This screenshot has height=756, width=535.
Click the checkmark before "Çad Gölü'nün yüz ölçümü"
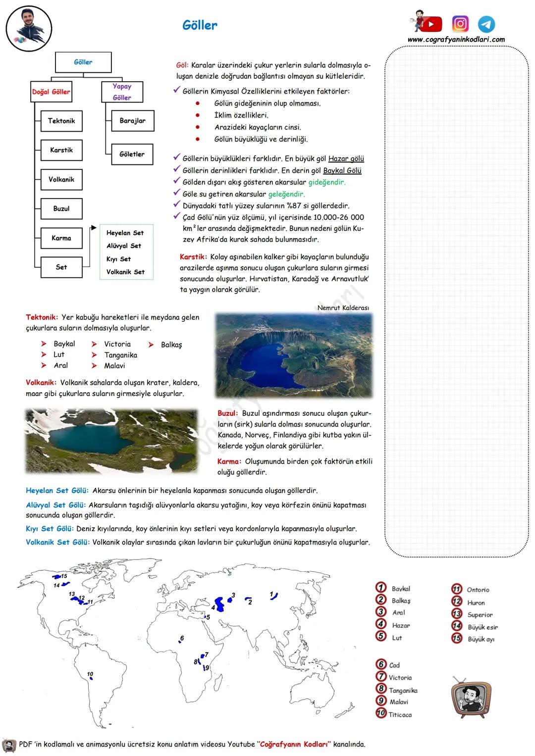(176, 216)
